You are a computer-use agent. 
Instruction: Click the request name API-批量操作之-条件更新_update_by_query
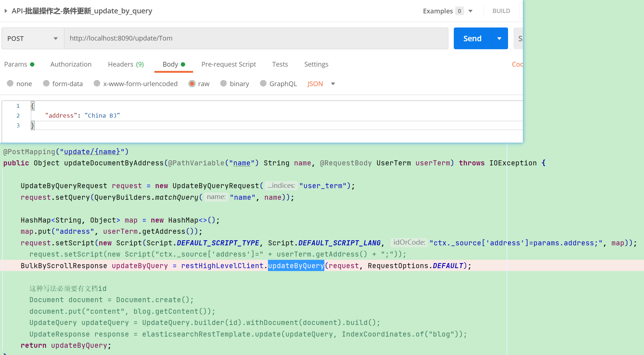82,11
